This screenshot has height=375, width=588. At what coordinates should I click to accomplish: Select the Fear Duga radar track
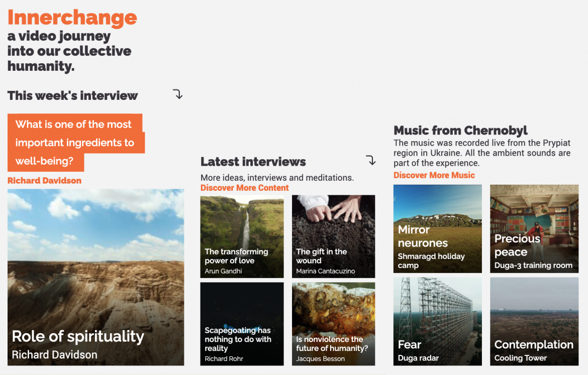(x=437, y=321)
